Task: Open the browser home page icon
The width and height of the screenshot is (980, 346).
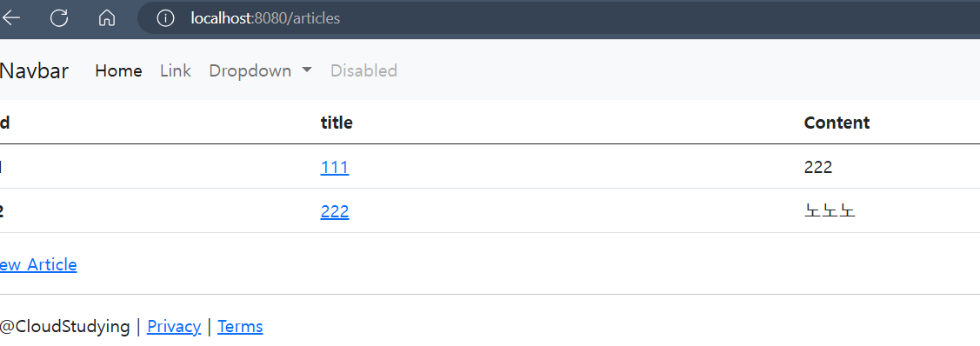Action: click(x=107, y=18)
